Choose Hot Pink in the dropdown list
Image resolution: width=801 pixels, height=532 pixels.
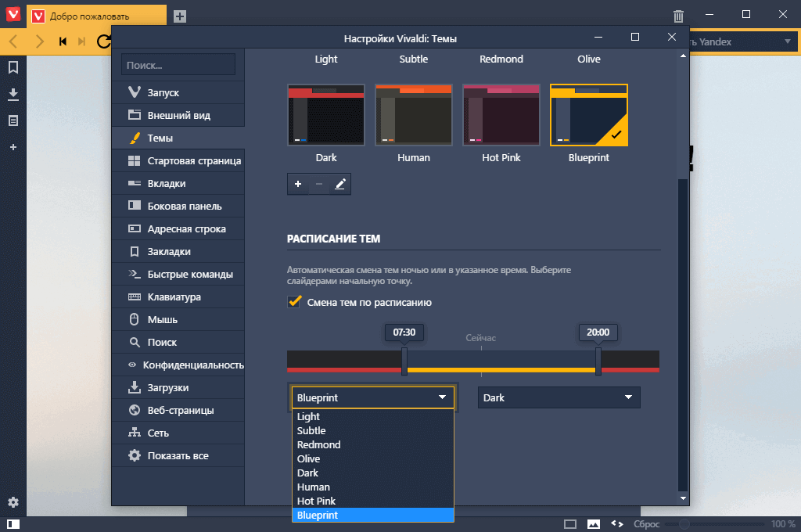click(x=372, y=501)
